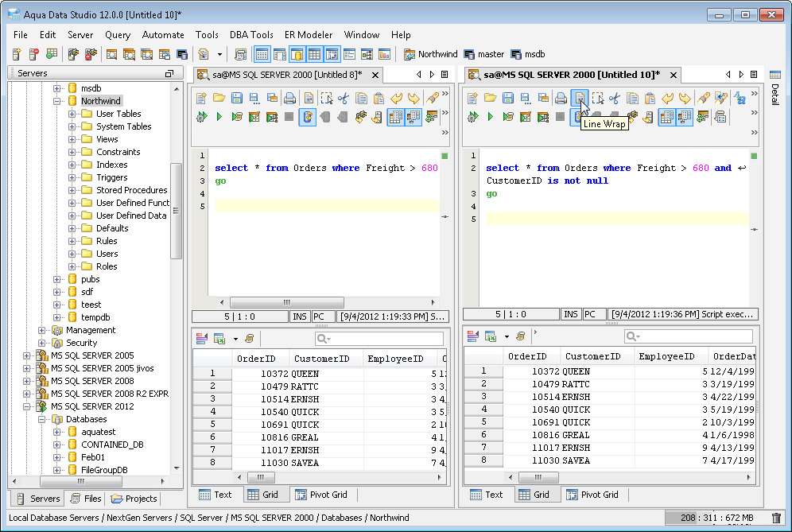Expand the Stored Procedures folder

click(72, 190)
